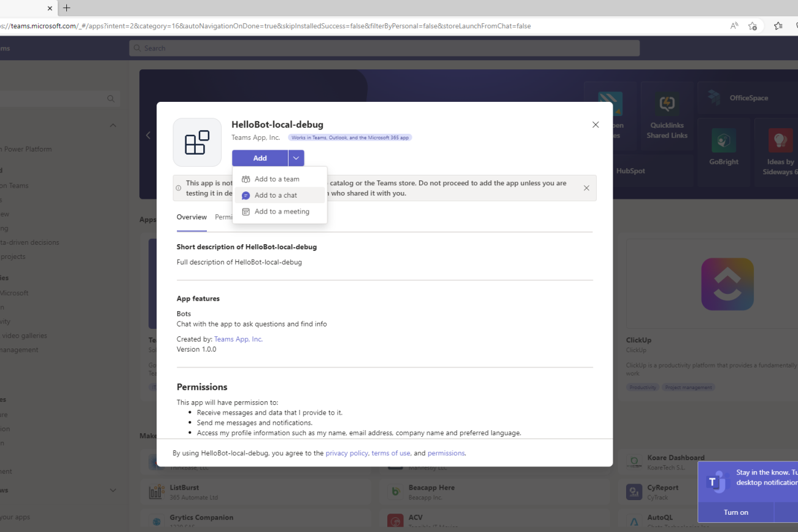Open the ClickUp app card logo
Viewport: 798px width, 532px height.
tap(727, 284)
